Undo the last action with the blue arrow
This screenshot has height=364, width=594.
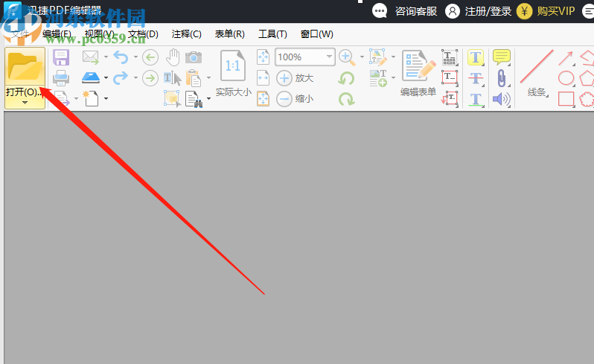pyautogui.click(x=121, y=57)
